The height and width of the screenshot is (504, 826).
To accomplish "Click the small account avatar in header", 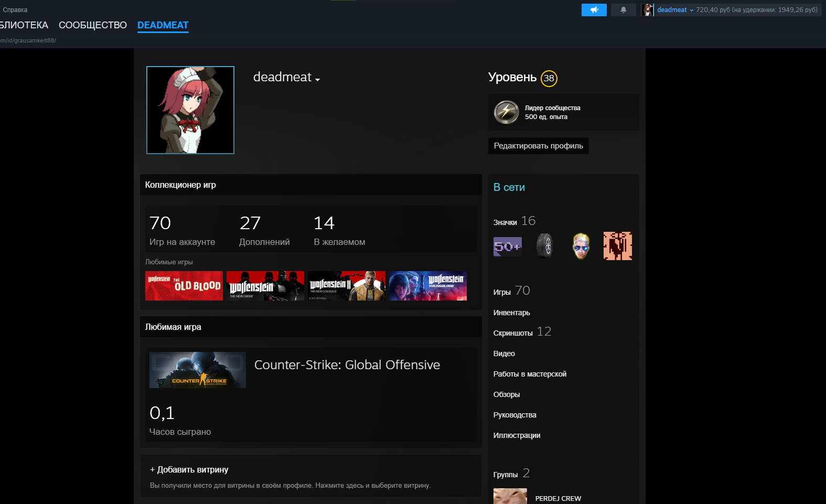I will (x=647, y=10).
